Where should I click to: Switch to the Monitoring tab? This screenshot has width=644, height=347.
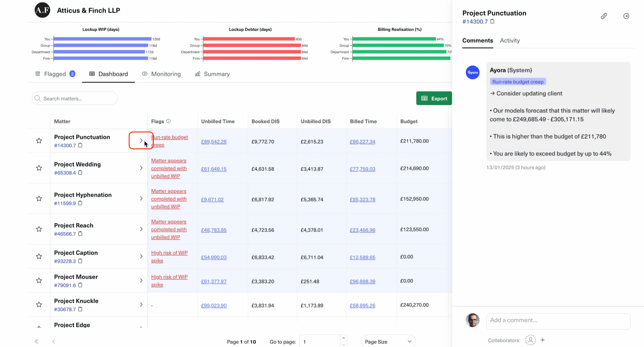[161, 74]
